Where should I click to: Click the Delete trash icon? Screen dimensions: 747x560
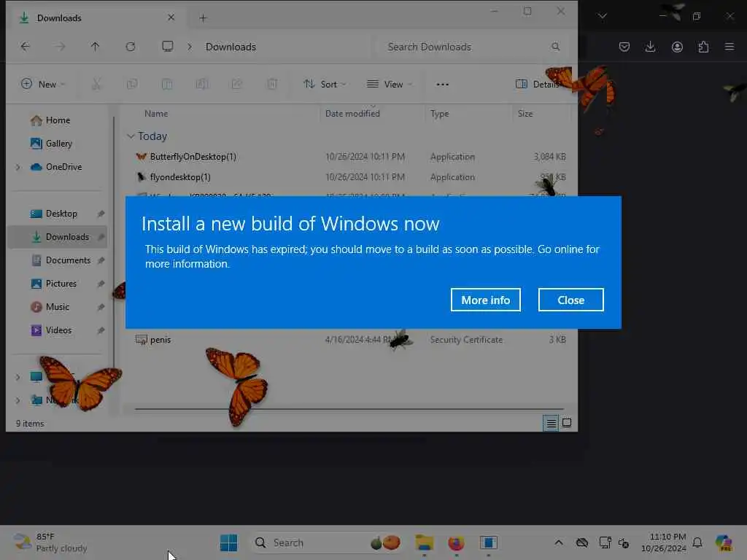click(272, 85)
